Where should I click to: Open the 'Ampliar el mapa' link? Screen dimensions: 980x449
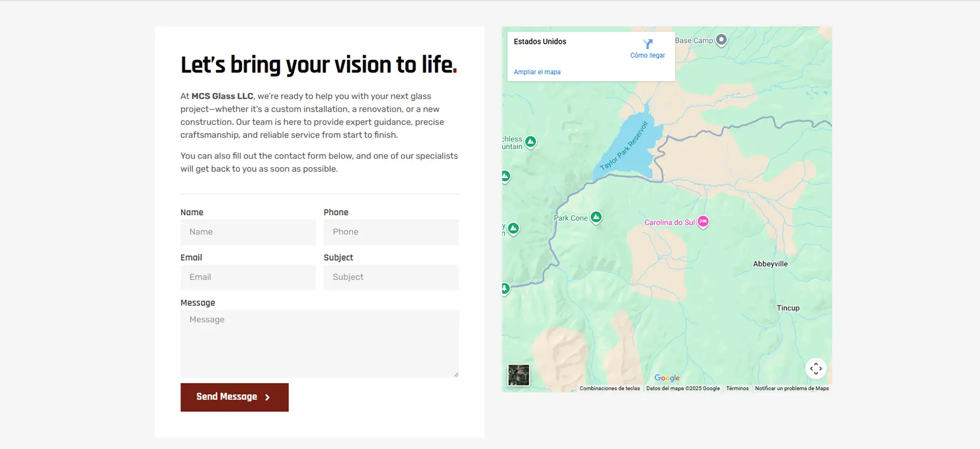pyautogui.click(x=537, y=72)
